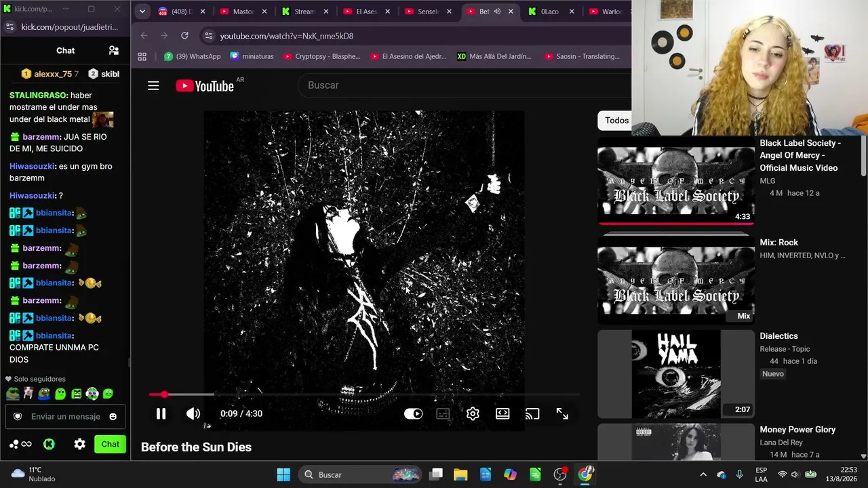The width and height of the screenshot is (868, 488).
Task: Open the Task View taskbar icon
Action: click(436, 474)
